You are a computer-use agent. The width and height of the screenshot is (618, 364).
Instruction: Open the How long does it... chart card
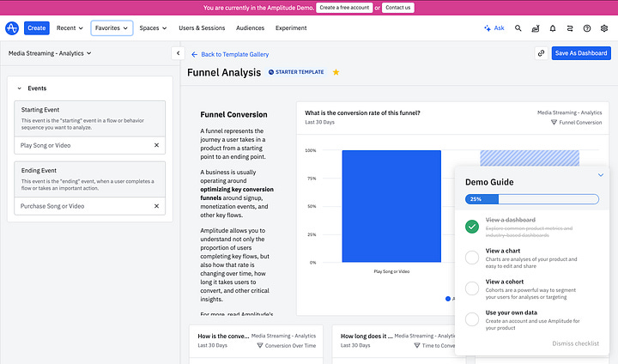click(367, 336)
